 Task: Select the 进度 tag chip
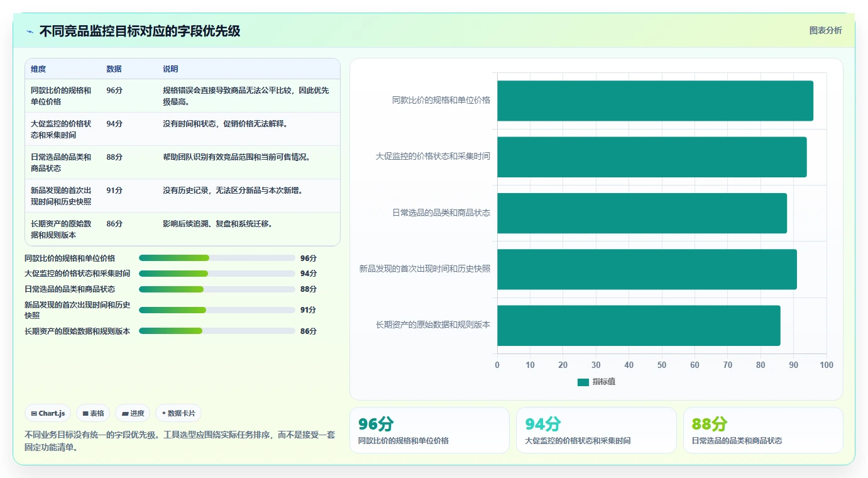point(133,413)
